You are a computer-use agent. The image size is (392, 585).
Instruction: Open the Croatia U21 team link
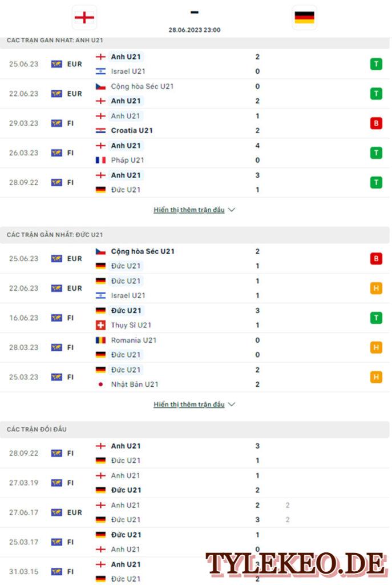pos(132,131)
